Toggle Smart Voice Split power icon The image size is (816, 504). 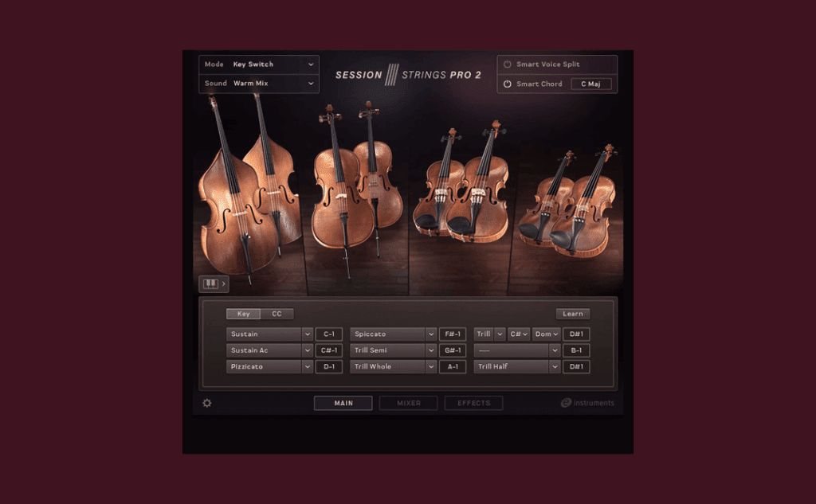click(x=508, y=64)
